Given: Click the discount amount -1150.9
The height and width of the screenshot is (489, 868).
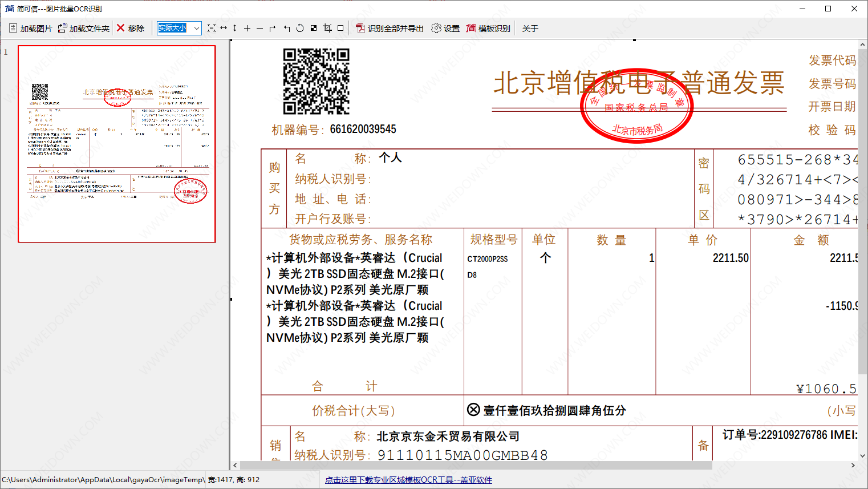Looking at the screenshot, I should (x=842, y=306).
